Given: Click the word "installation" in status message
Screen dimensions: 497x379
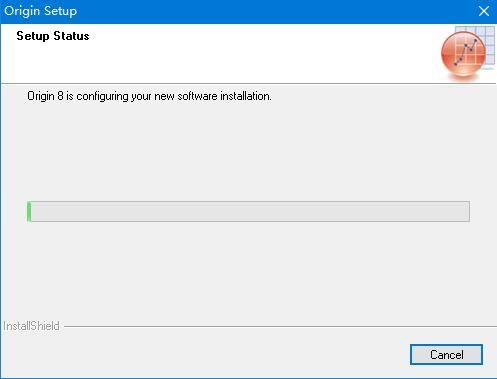Looking at the screenshot, I should click(245, 96).
